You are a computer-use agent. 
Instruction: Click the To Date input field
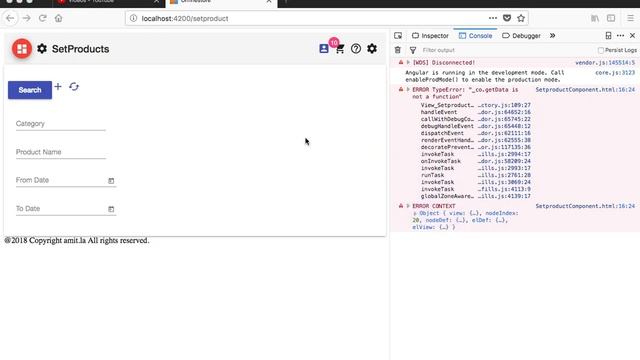point(61,209)
